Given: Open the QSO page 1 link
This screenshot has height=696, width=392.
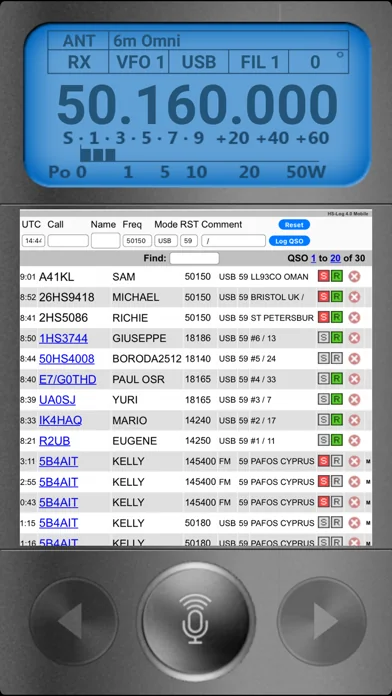Looking at the screenshot, I should click(x=313, y=258).
